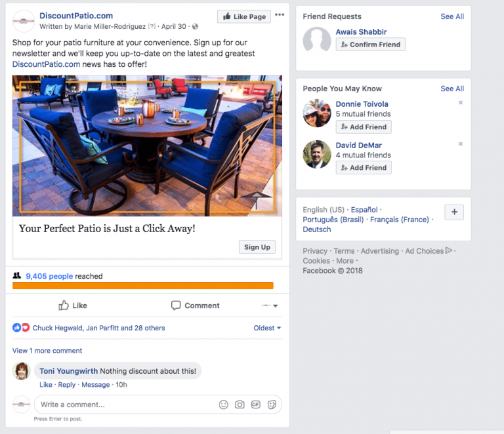The image size is (504, 434).
Task: Open the DiscountPatio.com page name link
Action: coord(76,16)
